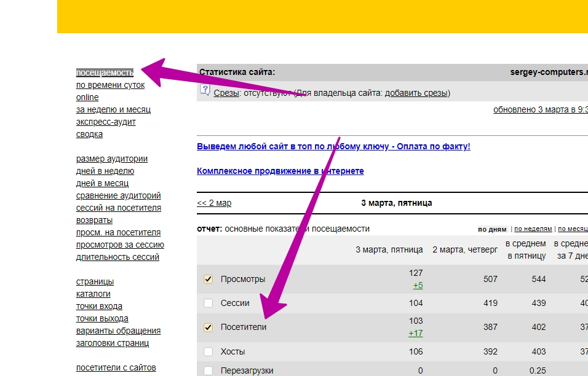Open Комплексное продвижение в интернете ad link
Image resolution: width=588 pixels, height=376 pixels.
280,171
